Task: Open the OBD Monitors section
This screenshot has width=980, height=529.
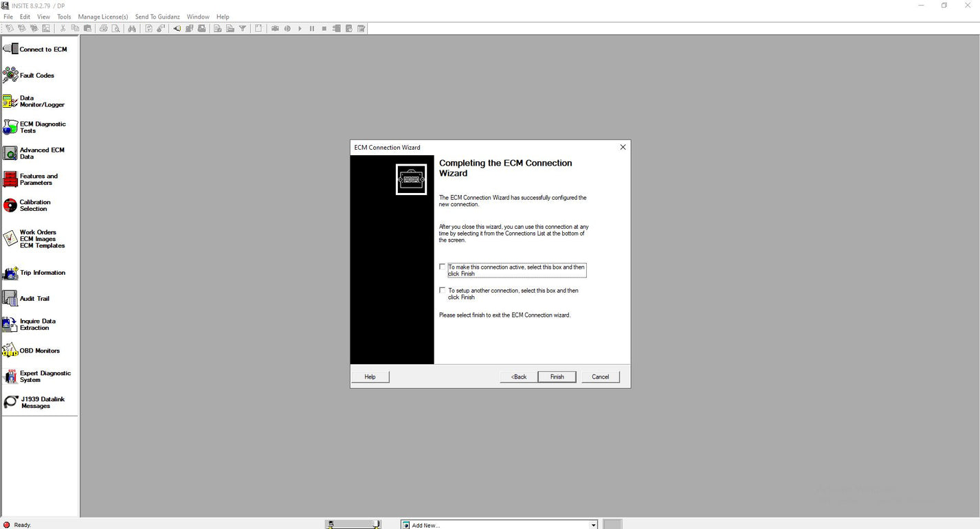Action: (x=10, y=350)
